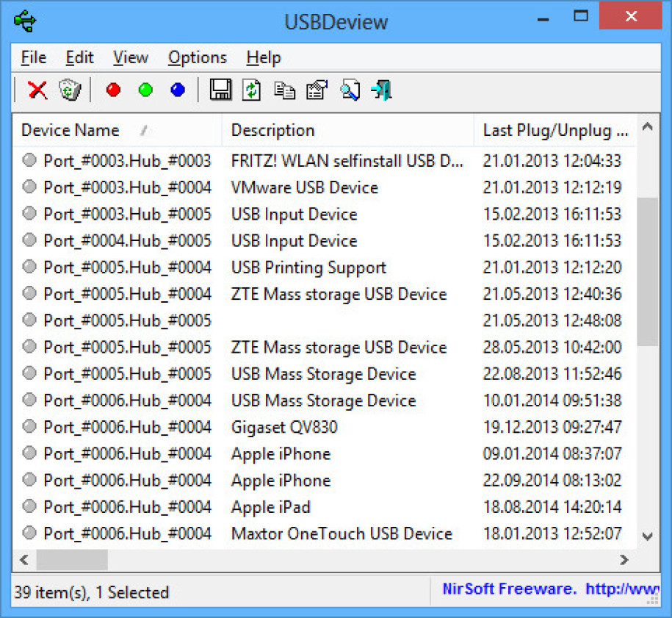Toggle device state with blue ball icon
This screenshot has width=672, height=618.
tap(177, 89)
